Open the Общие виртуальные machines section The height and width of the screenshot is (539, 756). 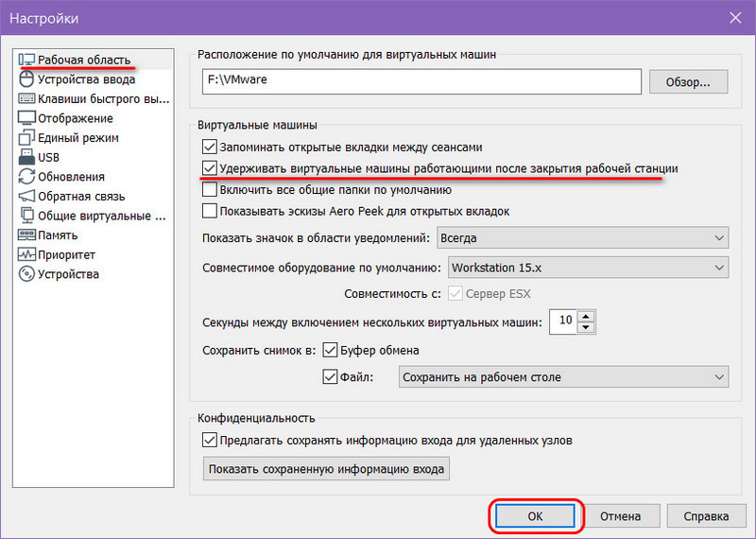coord(102,216)
